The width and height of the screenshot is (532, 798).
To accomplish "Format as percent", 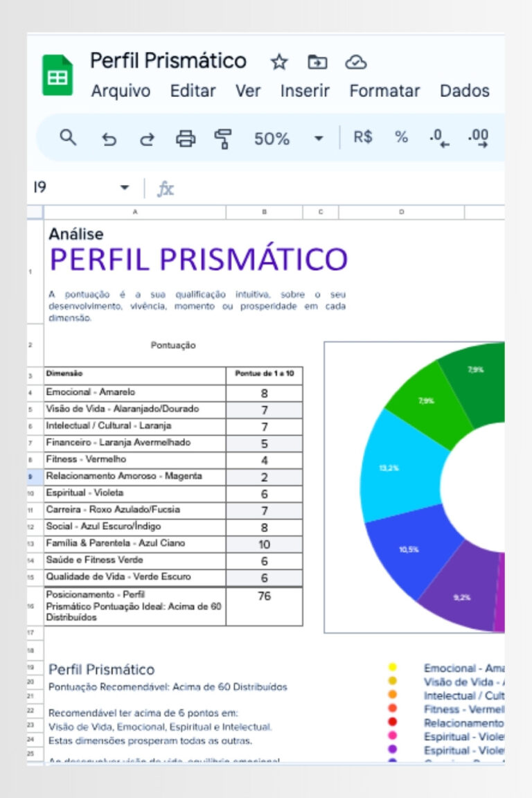I will 401,137.
